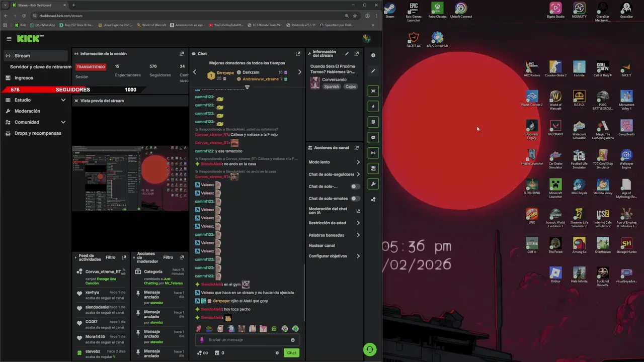Viewport: 644px width, 362px height.
Task: Show next top donors with right arrow
Action: (x=300, y=72)
